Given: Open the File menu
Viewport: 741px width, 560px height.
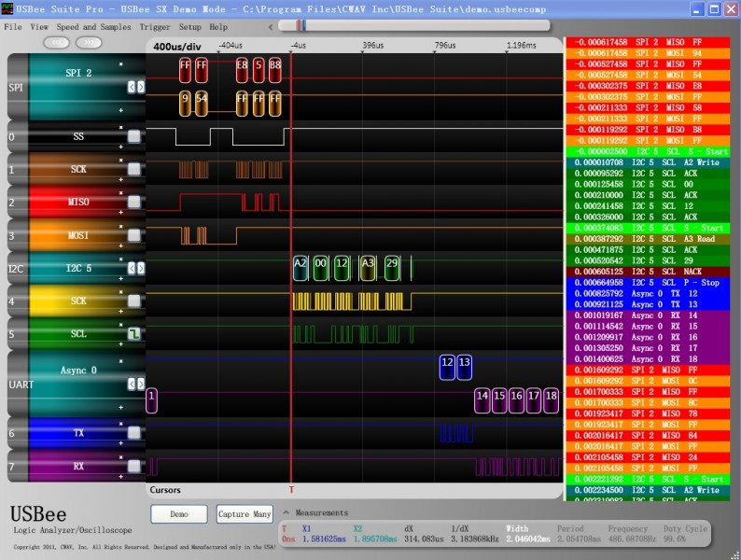Looking at the screenshot, I should click(x=13, y=27).
